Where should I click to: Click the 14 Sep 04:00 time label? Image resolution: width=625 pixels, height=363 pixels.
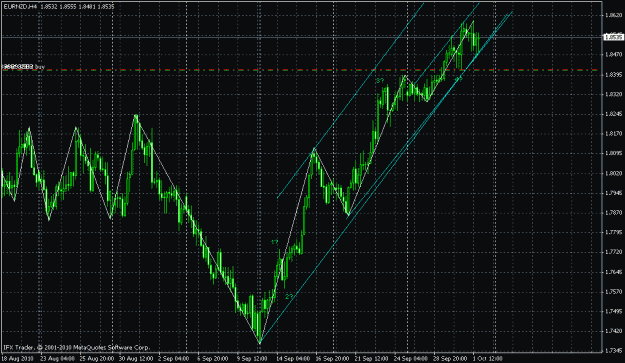[293, 358]
